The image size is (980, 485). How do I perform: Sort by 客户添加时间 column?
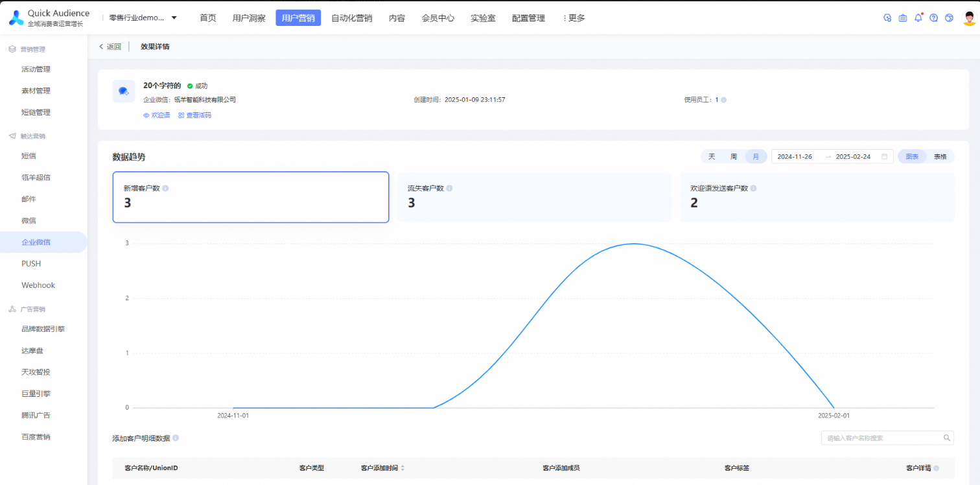coord(402,467)
